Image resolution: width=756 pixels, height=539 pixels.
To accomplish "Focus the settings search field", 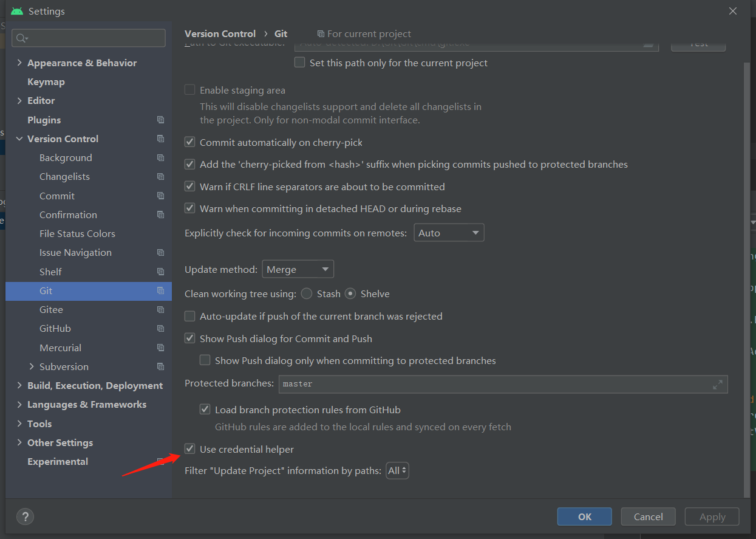I will tap(89, 38).
